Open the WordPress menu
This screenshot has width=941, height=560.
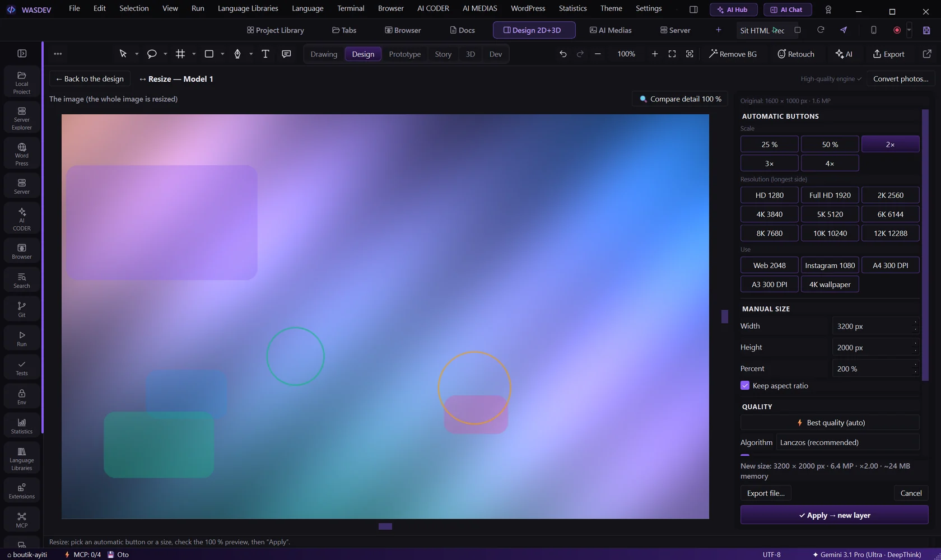(528, 8)
